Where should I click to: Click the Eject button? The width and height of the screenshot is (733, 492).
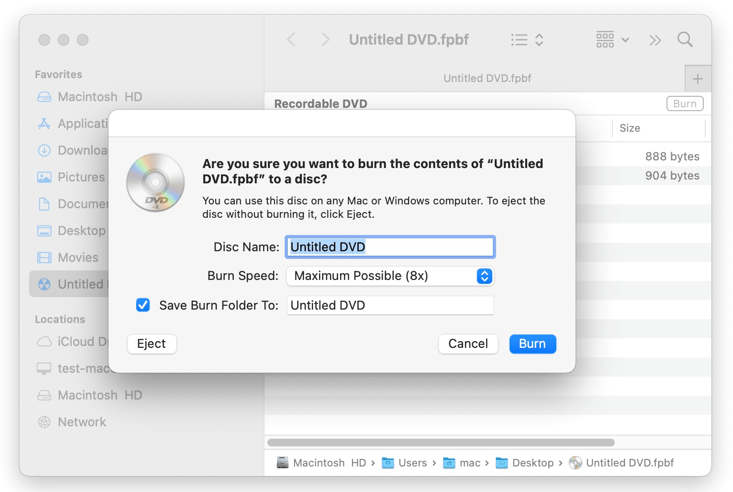pyautogui.click(x=152, y=344)
